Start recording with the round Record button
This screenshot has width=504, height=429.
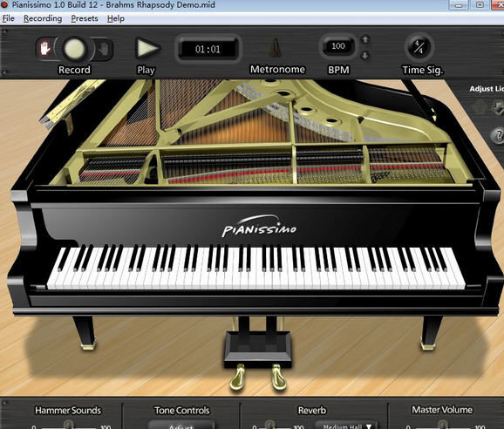tap(75, 49)
